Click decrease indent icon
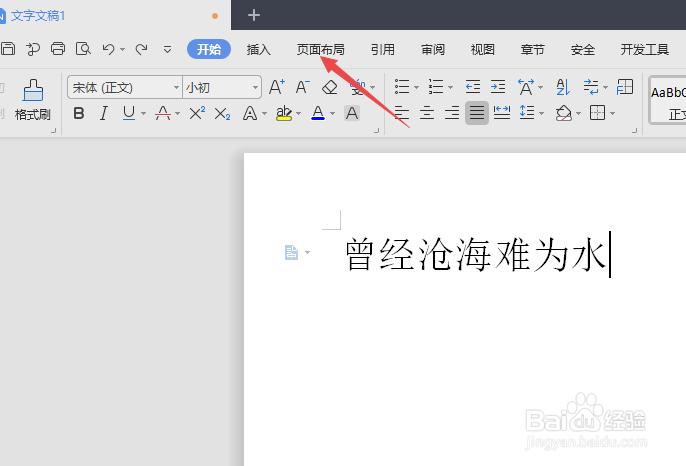 click(472, 87)
